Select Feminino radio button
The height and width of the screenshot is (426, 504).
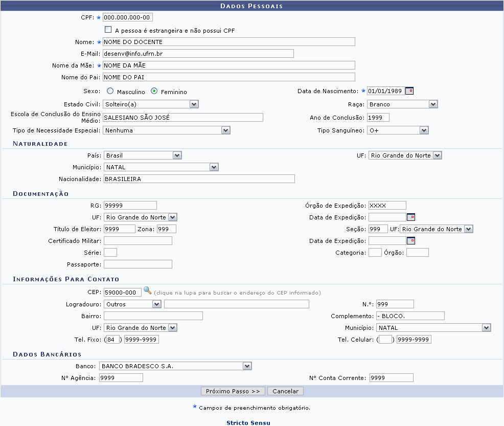(154, 91)
